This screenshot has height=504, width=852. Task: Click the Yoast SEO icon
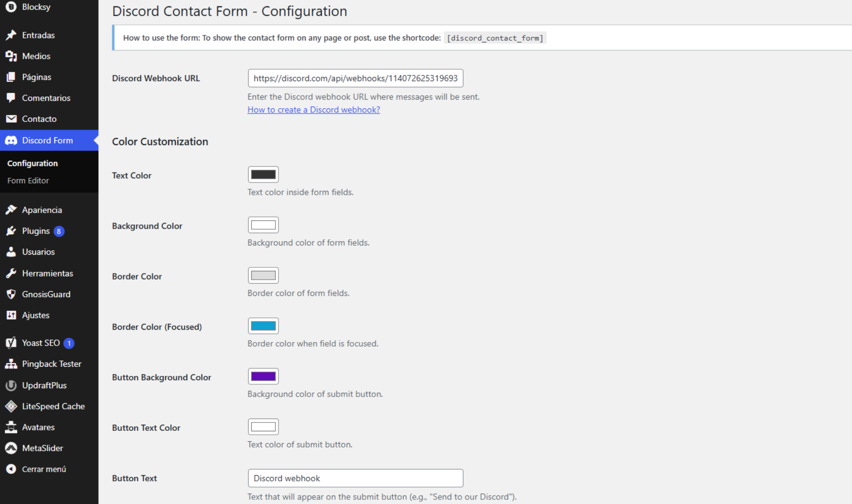pos(11,343)
